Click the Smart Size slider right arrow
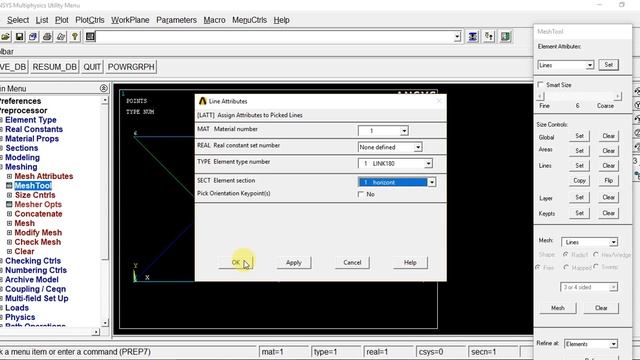Image resolution: width=640 pixels, height=360 pixels. click(618, 96)
